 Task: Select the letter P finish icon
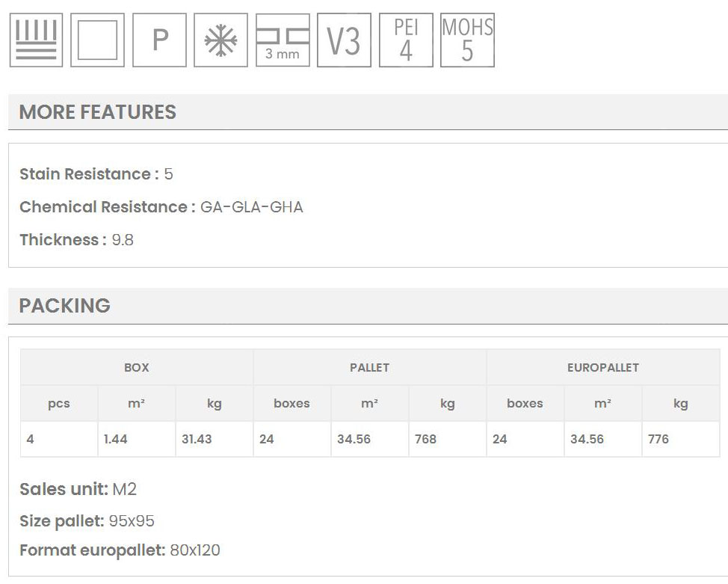tap(159, 40)
